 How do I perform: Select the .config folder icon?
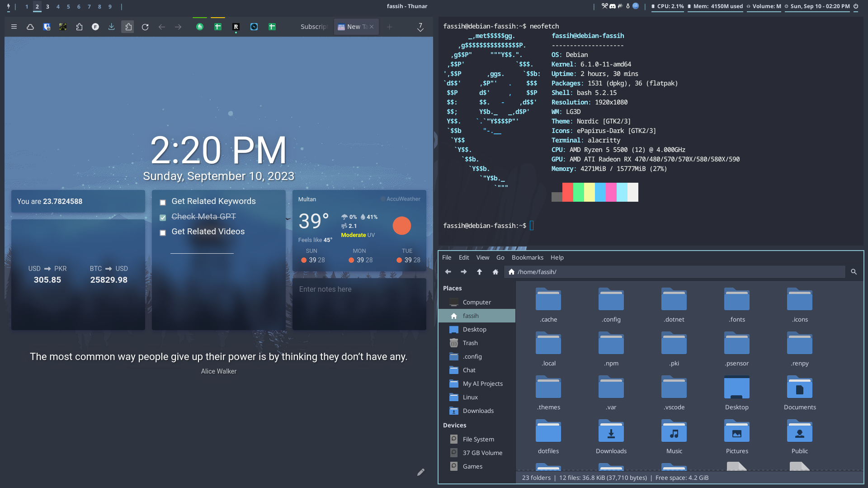point(611,299)
